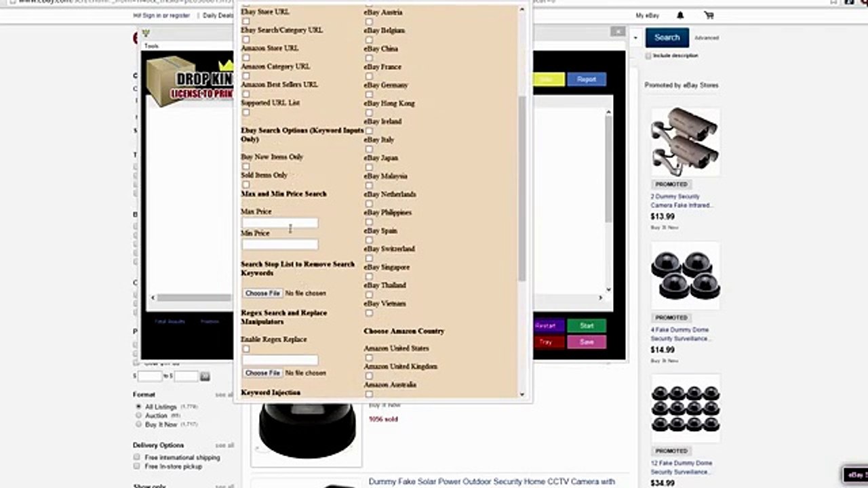Open eBay Advanced search link
Viewport: 868px width, 488px height.
click(x=707, y=38)
